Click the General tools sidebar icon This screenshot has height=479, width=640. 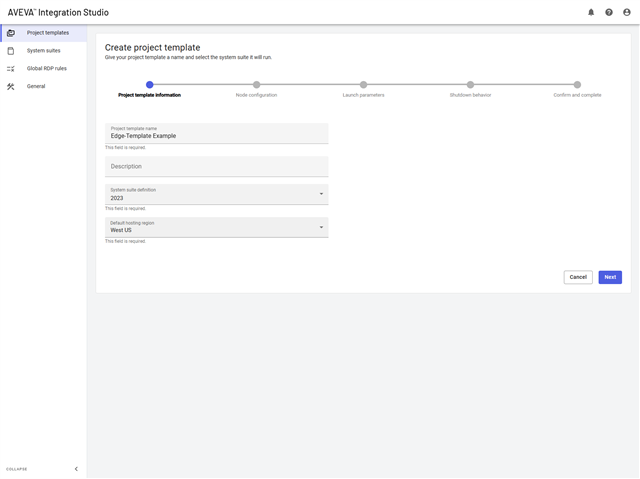coord(11,86)
